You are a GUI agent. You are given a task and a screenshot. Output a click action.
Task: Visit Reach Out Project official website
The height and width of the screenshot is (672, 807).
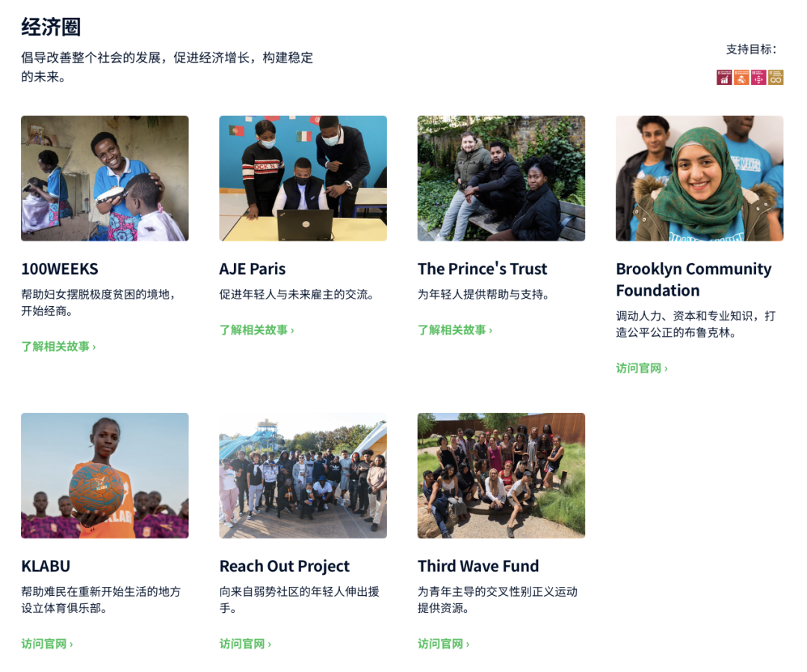245,644
